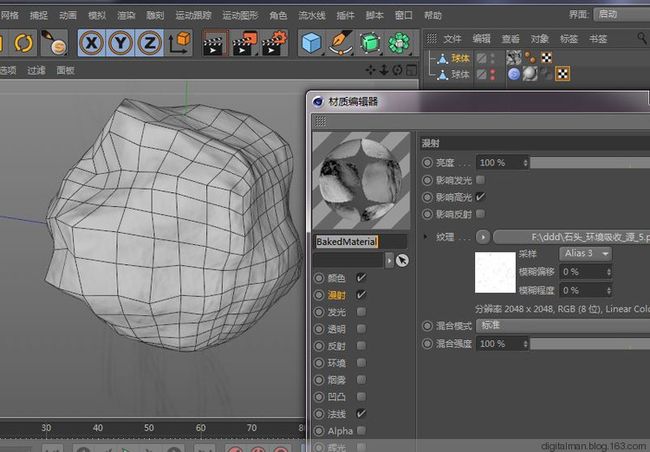Toggle the Z axis lock
The height and width of the screenshot is (452, 650).
tap(149, 43)
